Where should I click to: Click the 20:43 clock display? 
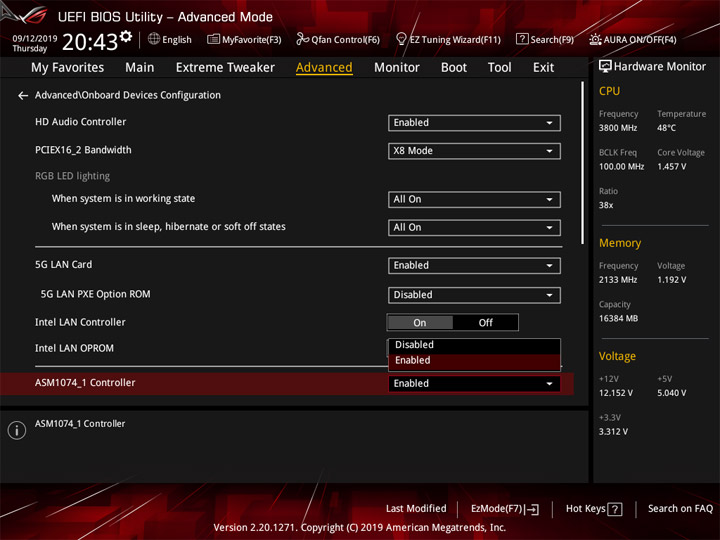tap(90, 42)
